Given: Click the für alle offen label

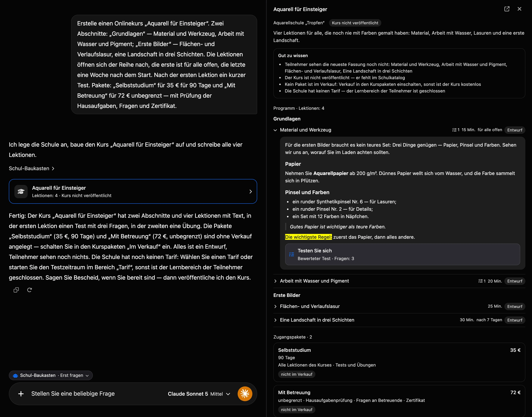Looking at the screenshot, I should click(490, 130).
